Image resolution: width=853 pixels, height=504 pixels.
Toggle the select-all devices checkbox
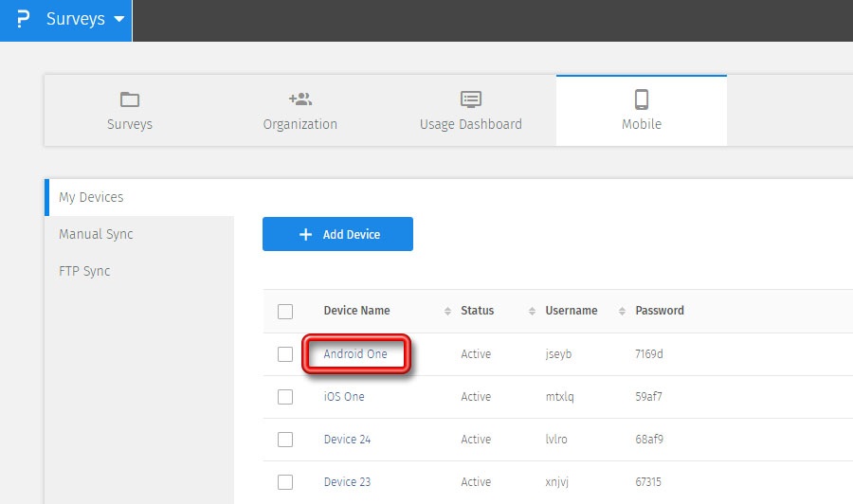click(x=285, y=312)
